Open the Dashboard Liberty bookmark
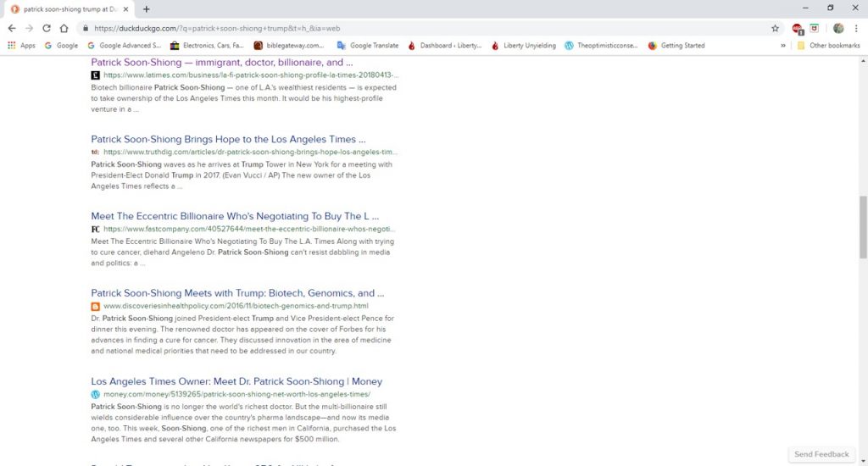 pos(444,46)
